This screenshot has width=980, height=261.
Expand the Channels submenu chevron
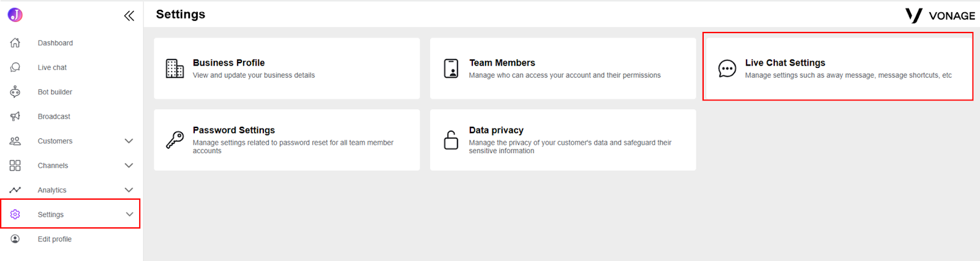click(x=129, y=165)
